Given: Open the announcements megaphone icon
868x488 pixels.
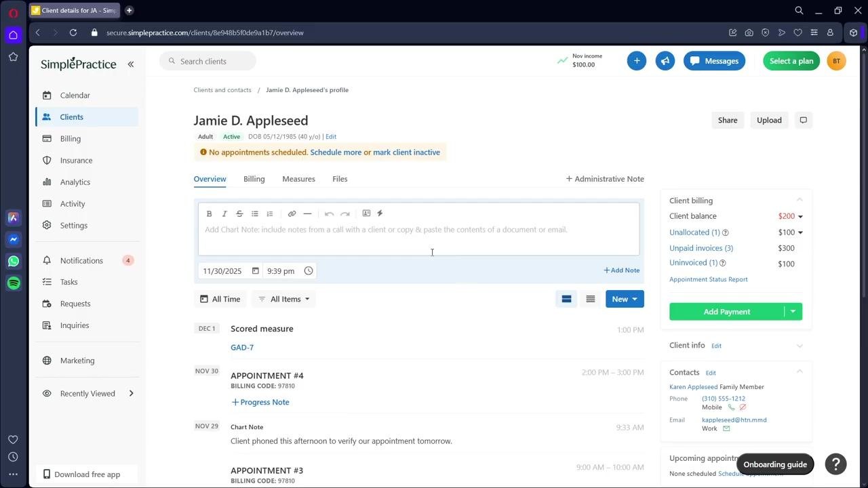Looking at the screenshot, I should (665, 61).
